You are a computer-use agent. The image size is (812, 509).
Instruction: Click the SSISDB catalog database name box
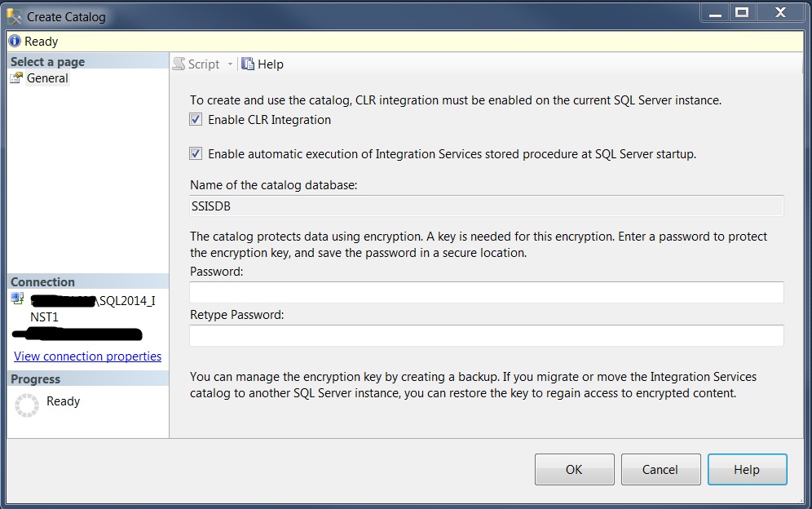pyautogui.click(x=486, y=206)
